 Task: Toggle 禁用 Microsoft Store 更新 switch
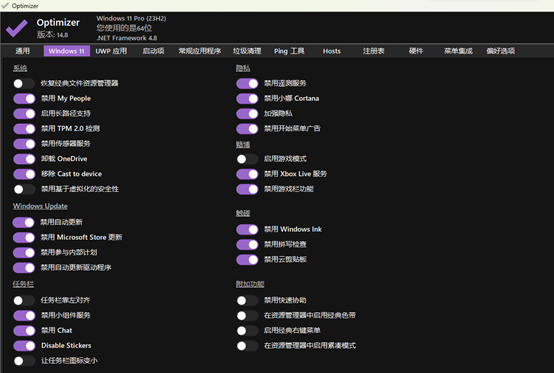coord(24,237)
